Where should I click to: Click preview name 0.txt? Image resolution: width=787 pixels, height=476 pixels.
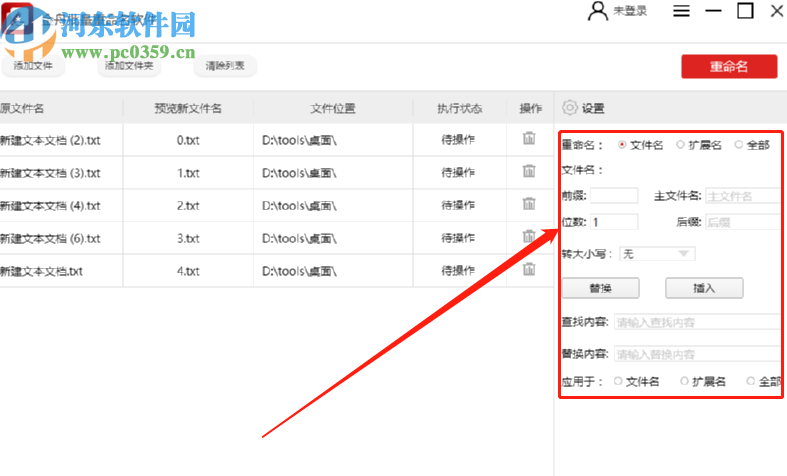coord(188,140)
